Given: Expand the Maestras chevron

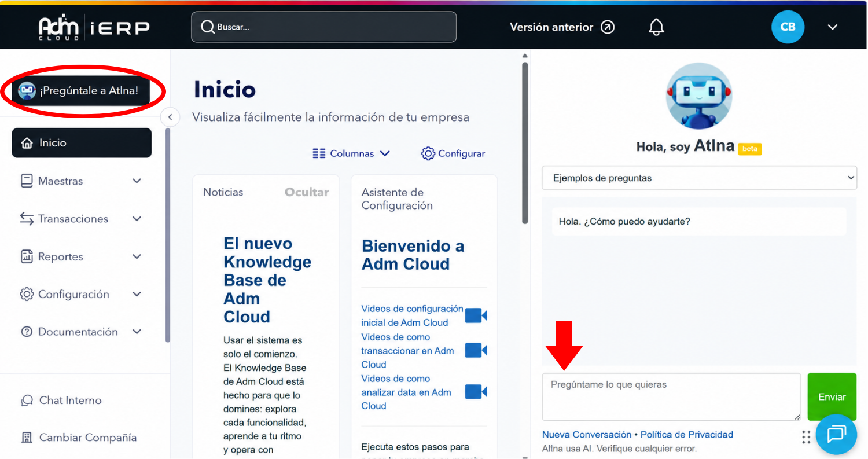Looking at the screenshot, I should point(137,181).
